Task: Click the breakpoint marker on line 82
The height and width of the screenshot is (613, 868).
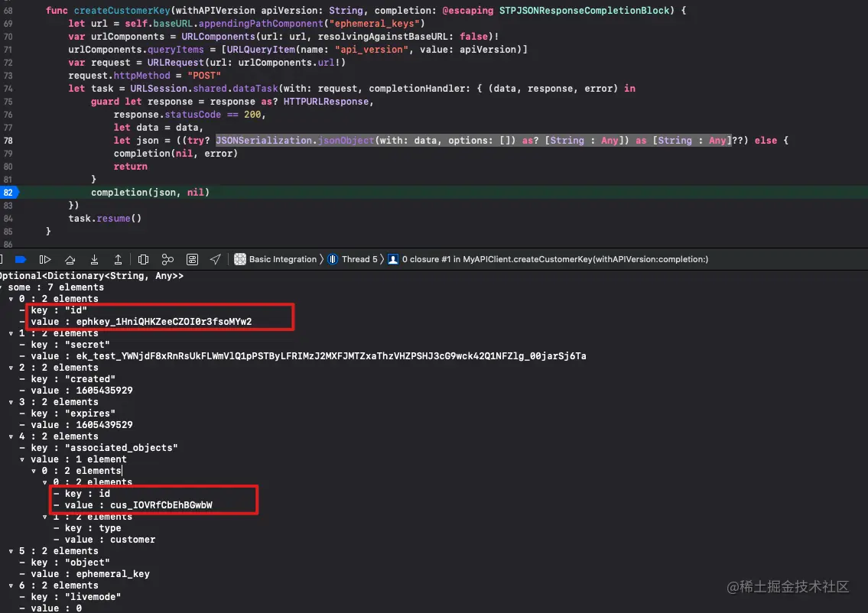Action: [x=9, y=193]
